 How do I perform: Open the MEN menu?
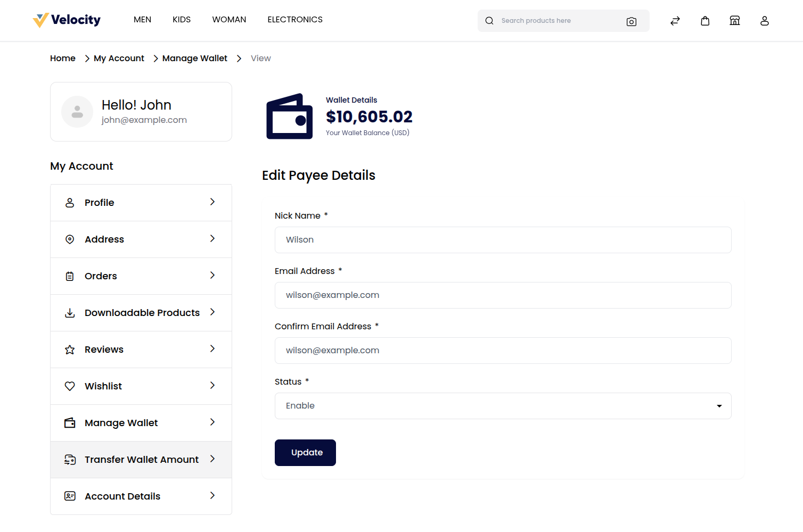click(142, 20)
